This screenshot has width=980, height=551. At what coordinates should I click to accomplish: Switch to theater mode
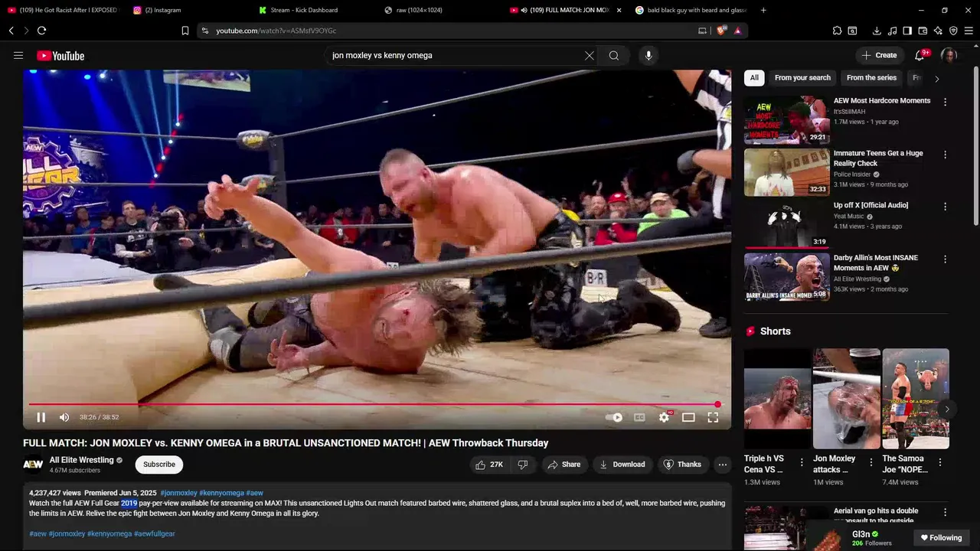[688, 417]
